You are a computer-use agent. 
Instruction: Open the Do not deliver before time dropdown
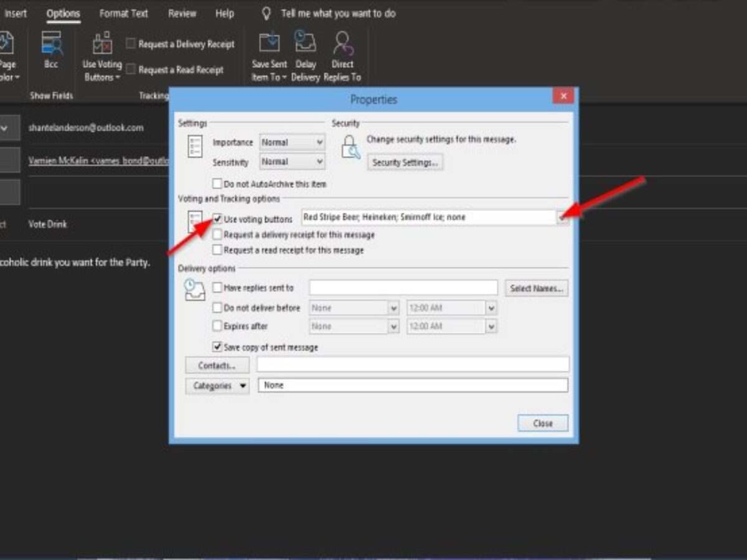point(491,308)
